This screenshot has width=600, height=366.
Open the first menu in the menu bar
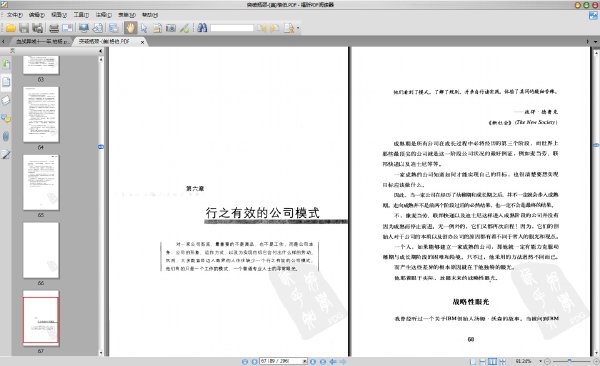pos(14,15)
